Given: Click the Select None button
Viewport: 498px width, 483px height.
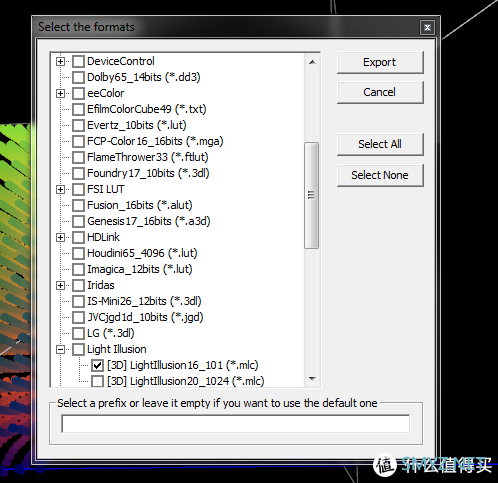Looking at the screenshot, I should (380, 175).
